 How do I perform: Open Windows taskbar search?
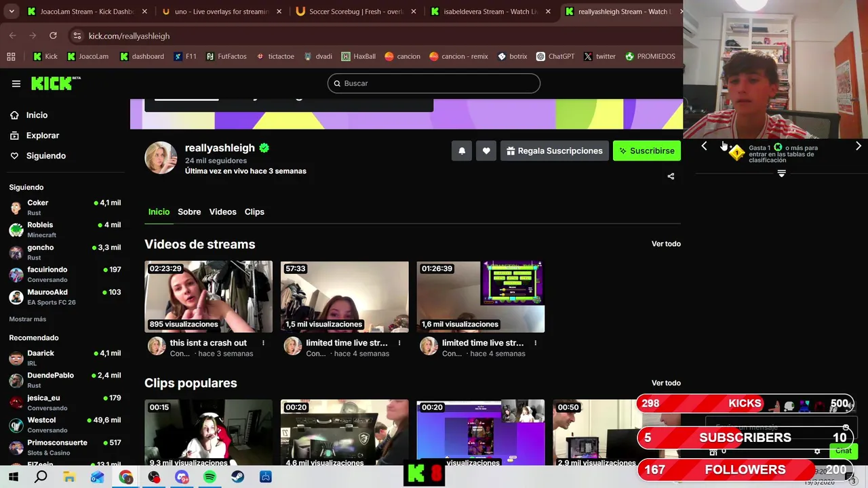coord(41,477)
